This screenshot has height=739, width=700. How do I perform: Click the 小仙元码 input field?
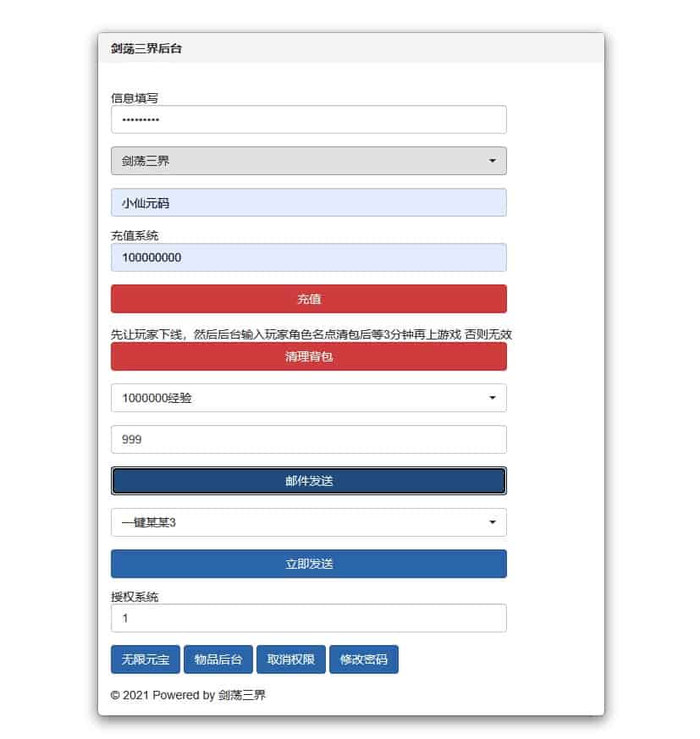[x=309, y=202]
